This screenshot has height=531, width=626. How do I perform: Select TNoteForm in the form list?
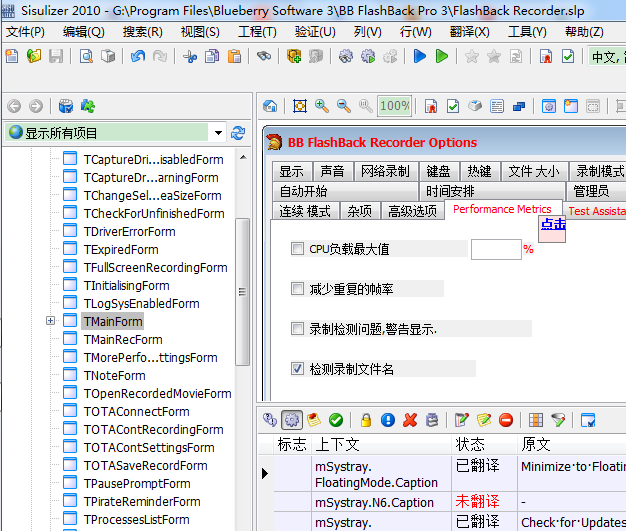point(114,375)
